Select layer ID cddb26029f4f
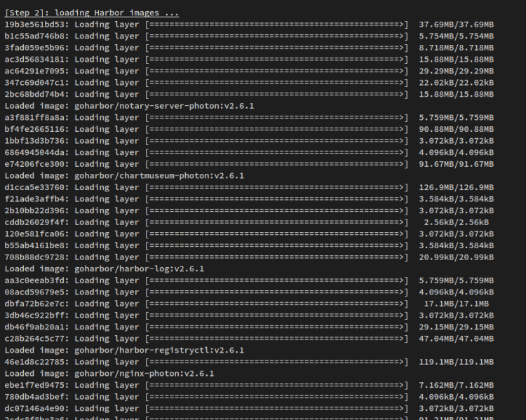The height and width of the screenshot is (420, 526). (x=34, y=222)
